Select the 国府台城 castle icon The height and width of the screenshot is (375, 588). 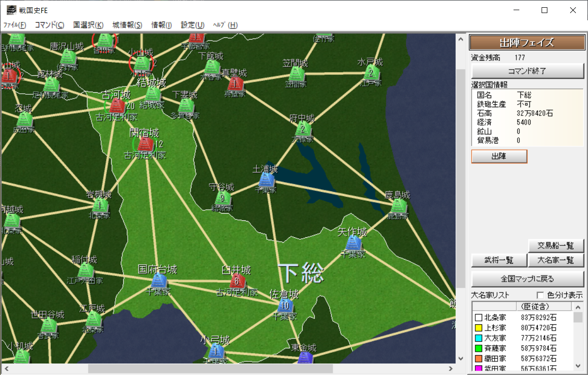(158, 280)
